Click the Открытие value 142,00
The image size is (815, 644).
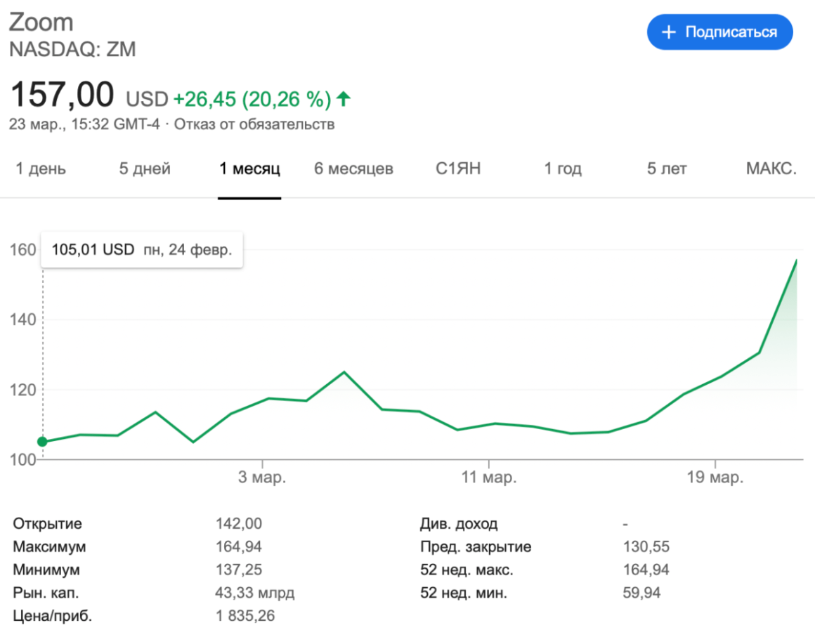pyautogui.click(x=239, y=523)
